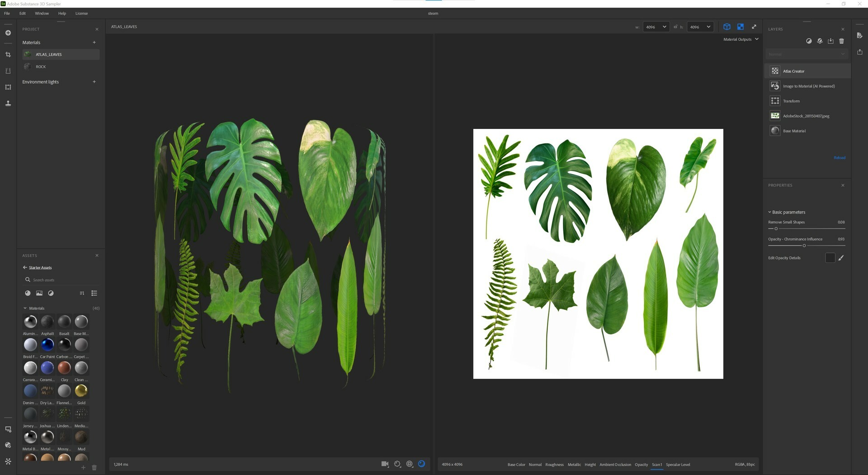Open the camera capture icon below the viewport

385,464
